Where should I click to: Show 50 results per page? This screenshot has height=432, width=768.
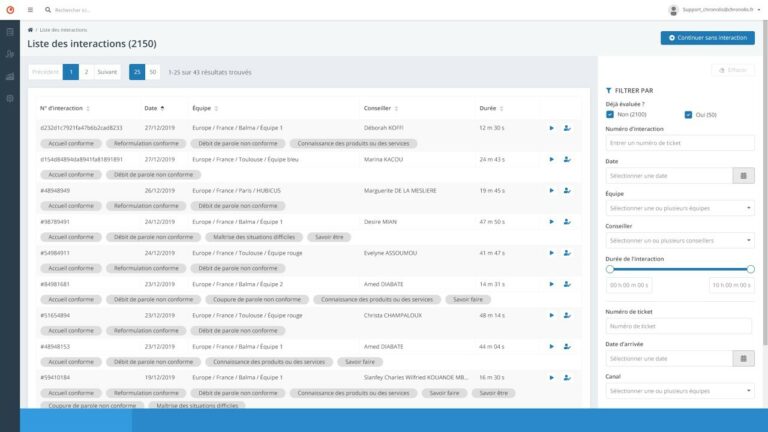[x=153, y=72]
